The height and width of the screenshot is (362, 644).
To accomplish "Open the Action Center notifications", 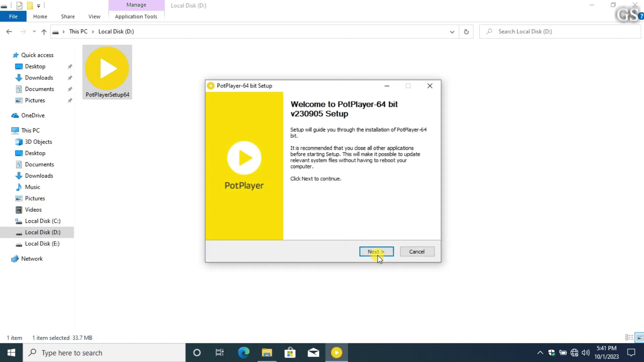I will point(631,353).
